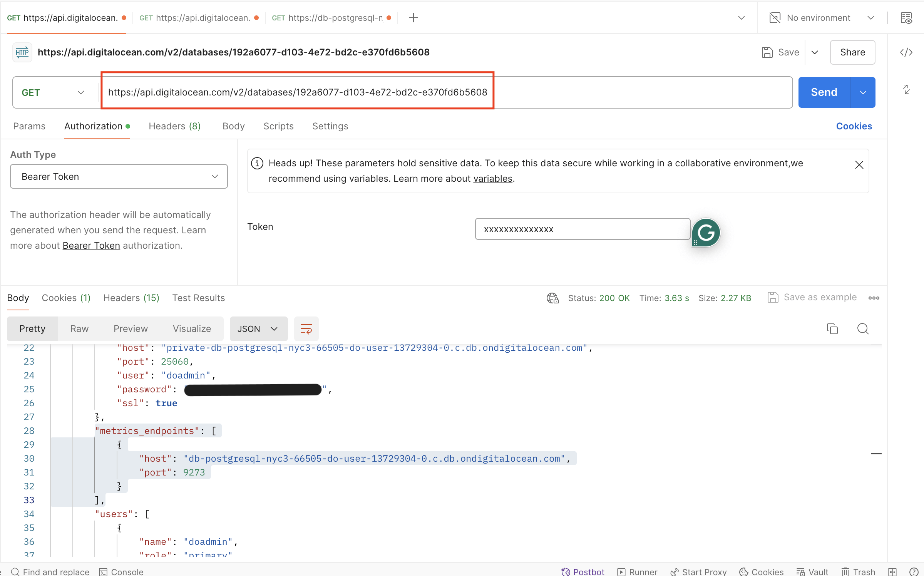Open Trash from status bar
The width and height of the screenshot is (924, 576).
point(859,572)
